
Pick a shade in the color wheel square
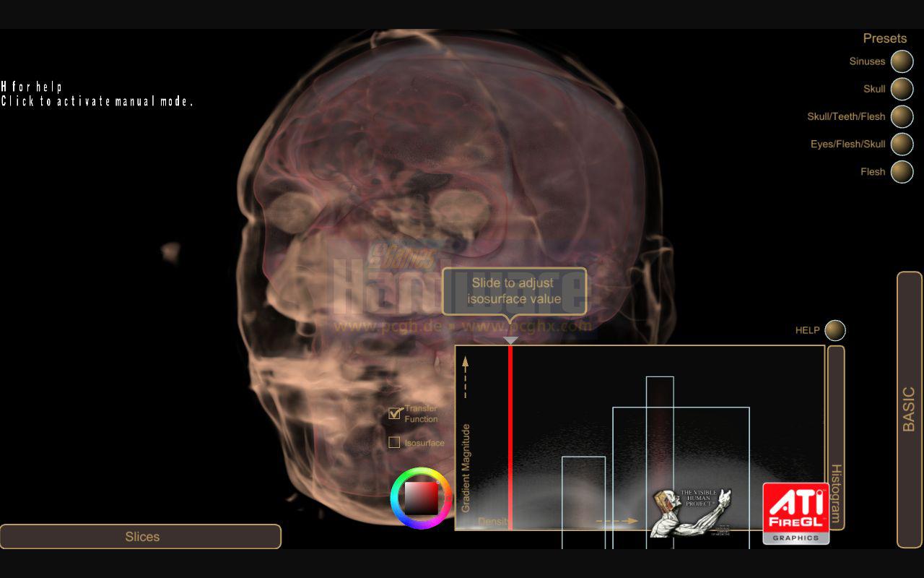(x=421, y=498)
